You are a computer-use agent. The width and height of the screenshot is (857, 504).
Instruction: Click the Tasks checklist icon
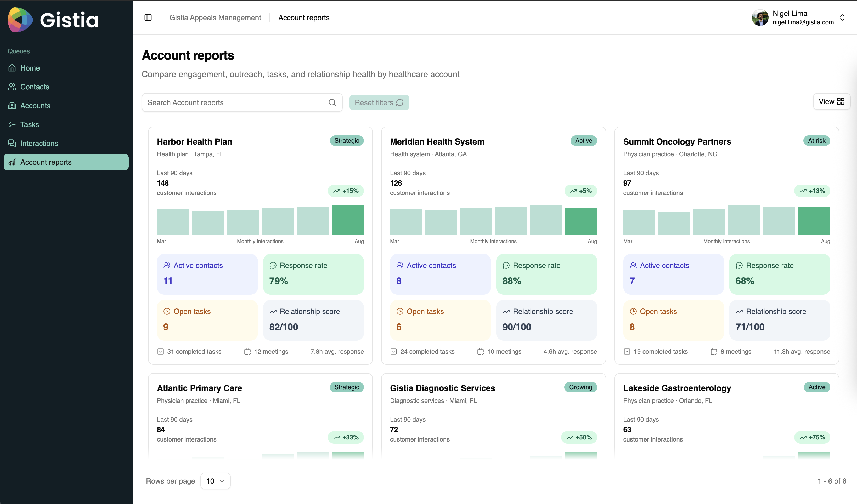[12, 124]
